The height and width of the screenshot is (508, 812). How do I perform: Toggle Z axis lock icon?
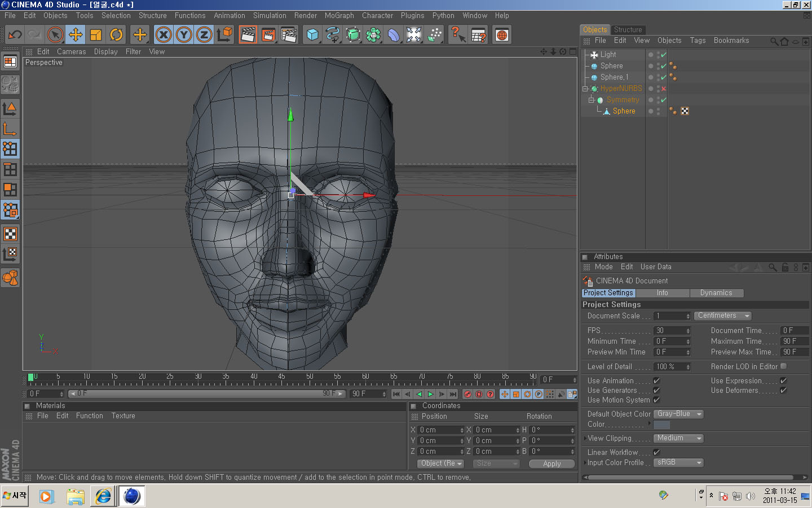point(204,35)
